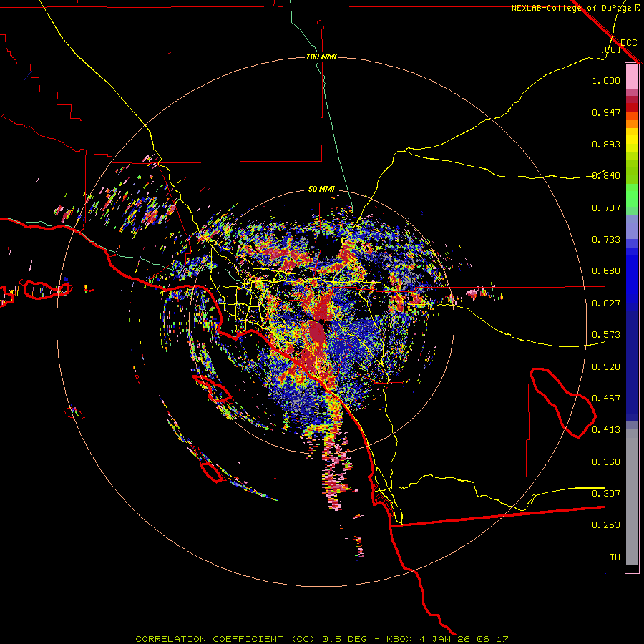This screenshot has width=644, height=644.
Task: Select the 0.573 scale value
Action: (x=606, y=335)
